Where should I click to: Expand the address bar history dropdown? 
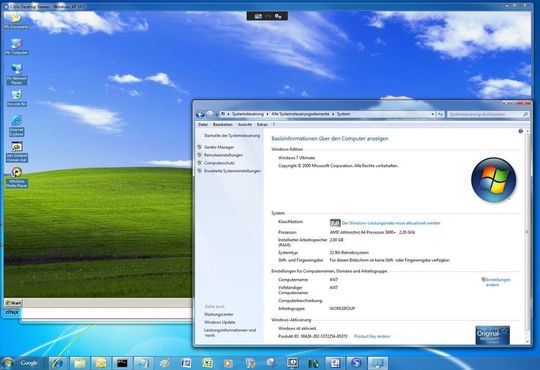(433, 114)
